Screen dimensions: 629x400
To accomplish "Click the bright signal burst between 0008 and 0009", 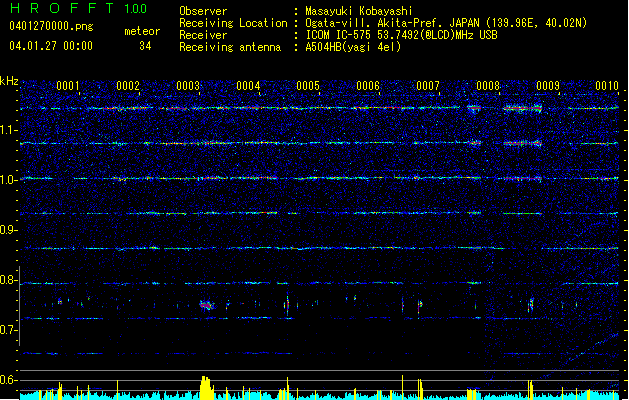I will pyautogui.click(x=522, y=108).
